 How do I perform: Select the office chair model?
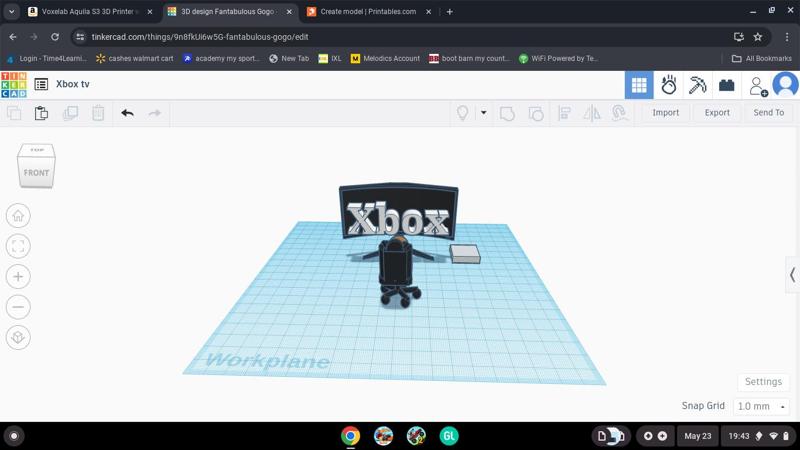point(397,273)
